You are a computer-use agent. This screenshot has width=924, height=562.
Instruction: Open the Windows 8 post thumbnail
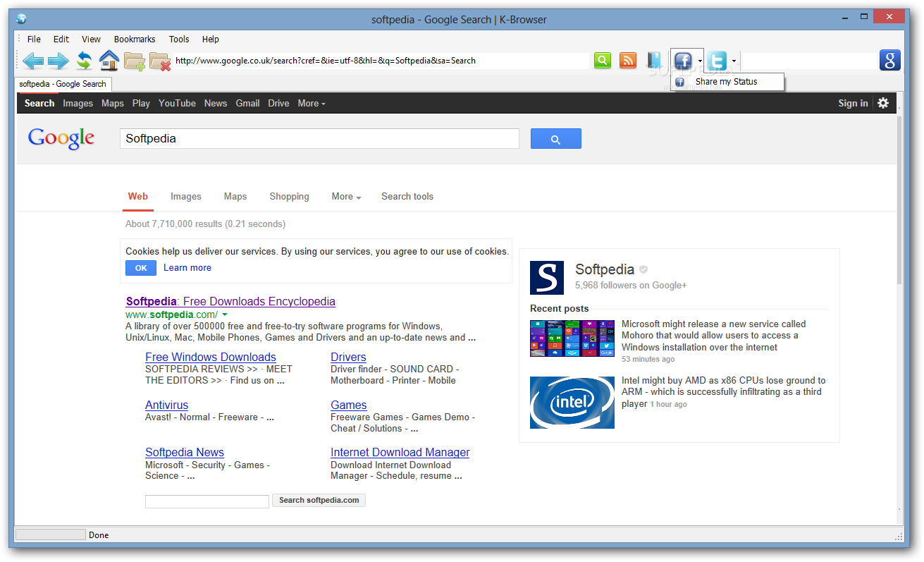(572, 338)
